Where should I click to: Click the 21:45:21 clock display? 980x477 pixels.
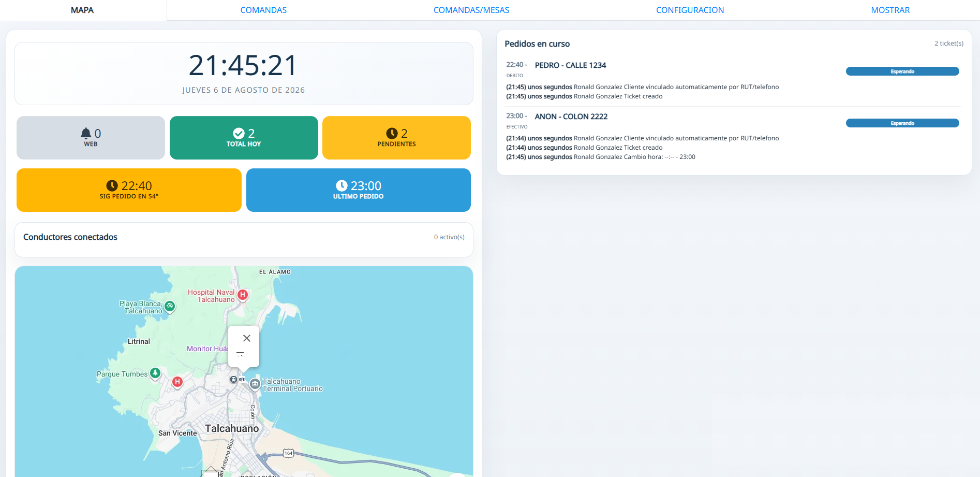(x=243, y=65)
